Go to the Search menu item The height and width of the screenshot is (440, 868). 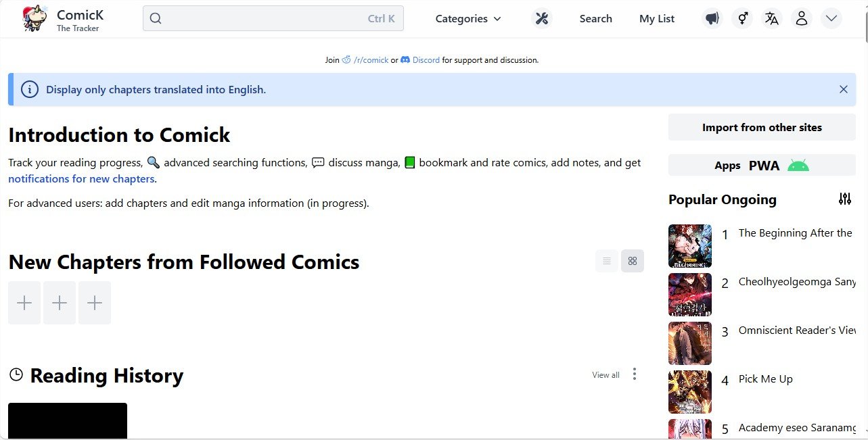(596, 19)
